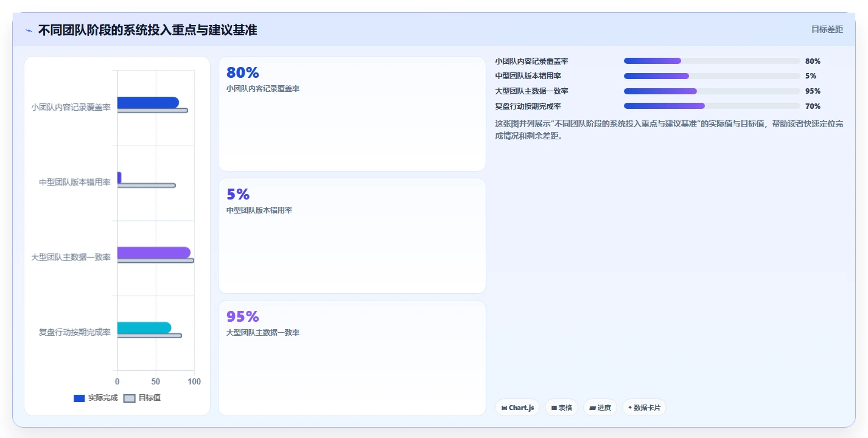Click the 目标差距 label in header
Screen dimensions: 868x438
click(x=827, y=29)
